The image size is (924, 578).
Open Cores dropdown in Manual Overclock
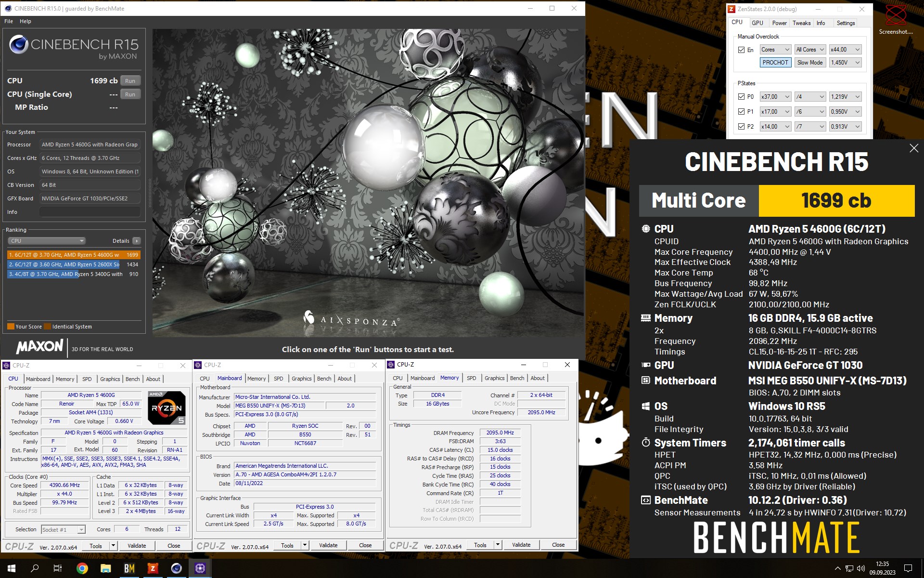(x=775, y=50)
